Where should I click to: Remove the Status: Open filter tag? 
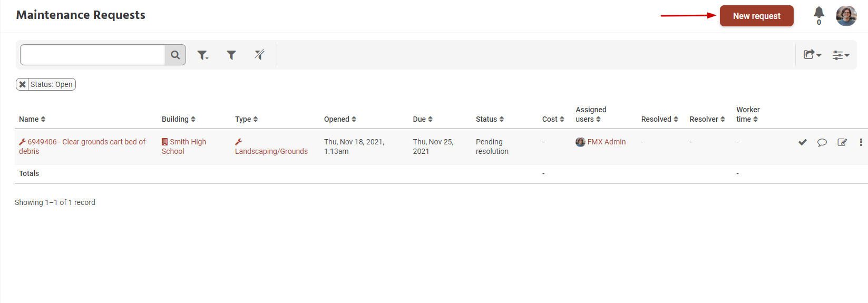(x=22, y=84)
